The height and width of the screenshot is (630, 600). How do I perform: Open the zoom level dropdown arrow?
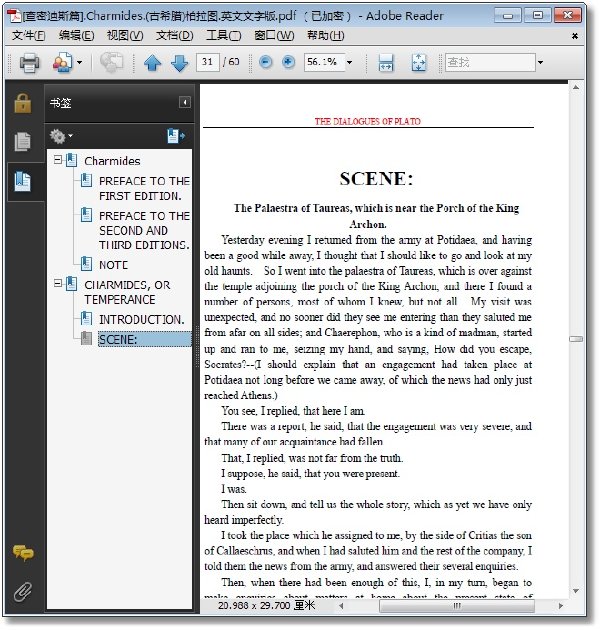[x=350, y=62]
